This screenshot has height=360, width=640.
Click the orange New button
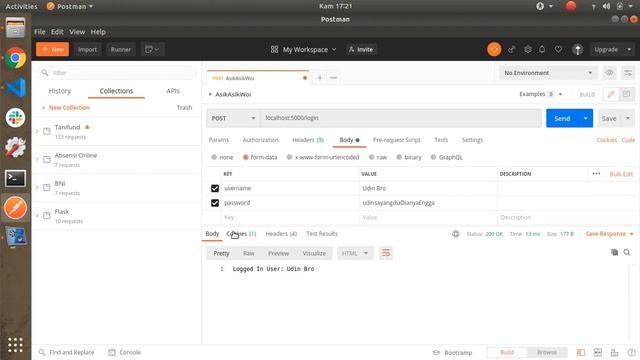tap(53, 49)
